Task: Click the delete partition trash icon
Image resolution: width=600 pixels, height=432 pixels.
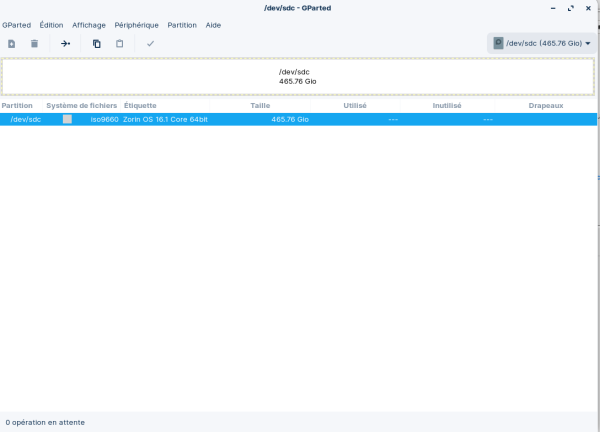Action: pyautogui.click(x=34, y=44)
